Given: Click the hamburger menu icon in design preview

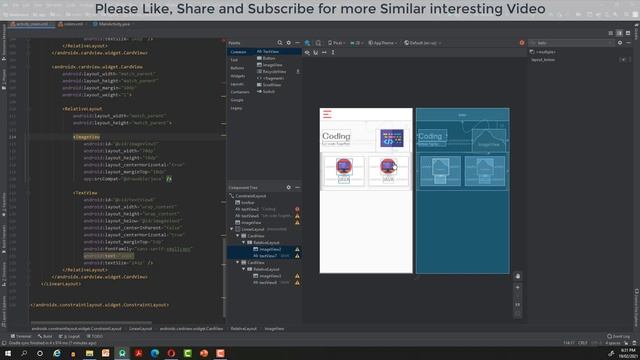Looking at the screenshot, I should pyautogui.click(x=327, y=114).
